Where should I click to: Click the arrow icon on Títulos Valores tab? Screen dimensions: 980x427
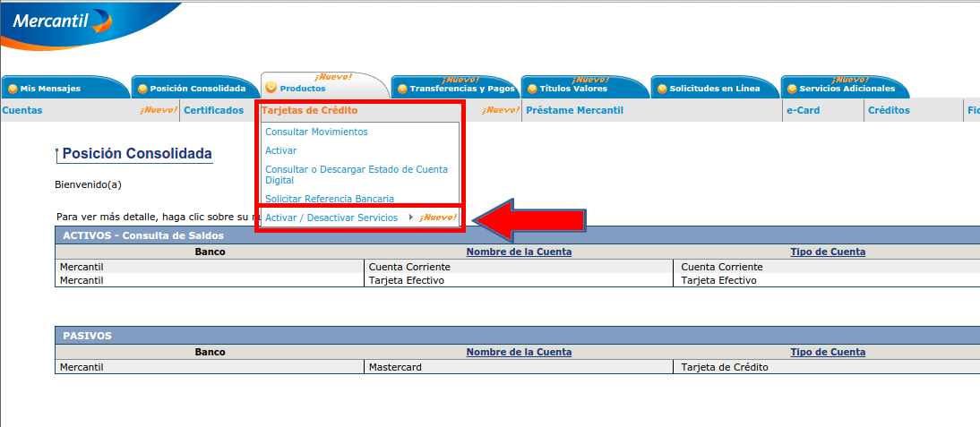pyautogui.click(x=532, y=89)
